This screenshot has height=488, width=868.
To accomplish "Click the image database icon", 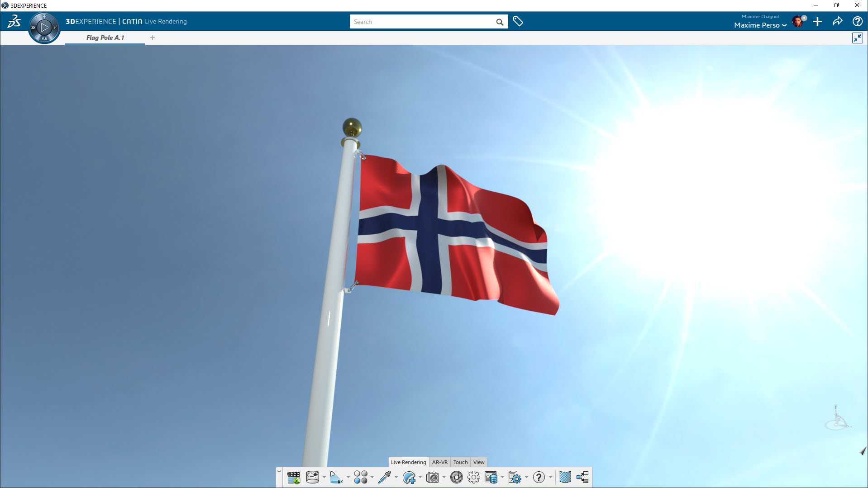I will 491,477.
